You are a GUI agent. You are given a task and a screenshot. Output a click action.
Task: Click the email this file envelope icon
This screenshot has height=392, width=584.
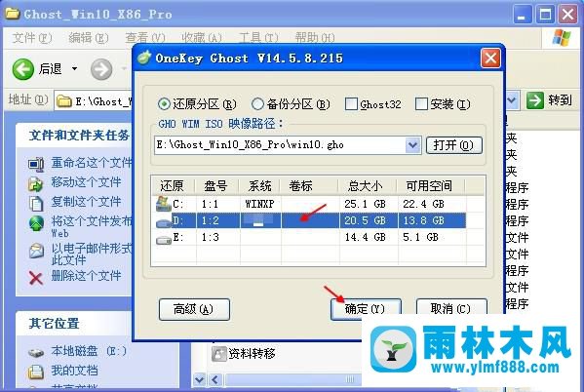click(36, 251)
